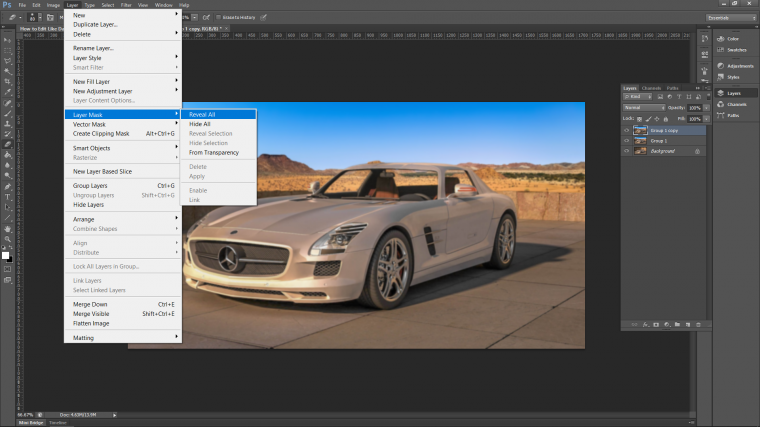Screen dimensions: 760x427
Task: Open the Swatches panel button
Action: point(732,50)
